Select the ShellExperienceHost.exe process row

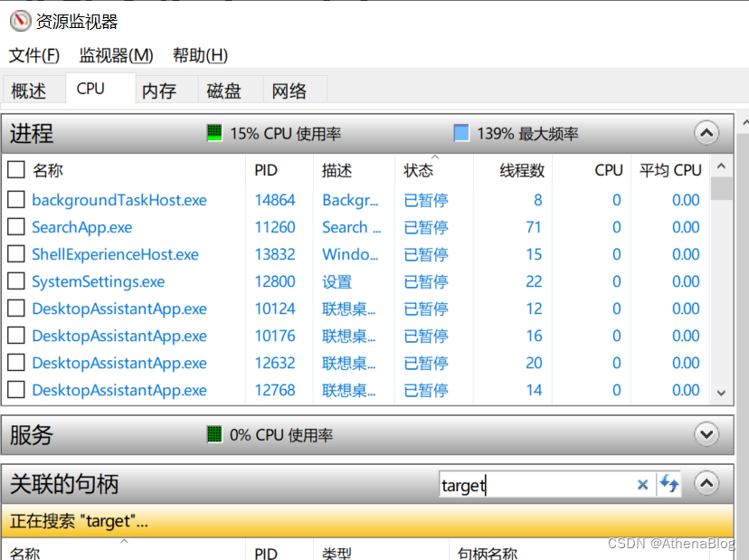[115, 254]
